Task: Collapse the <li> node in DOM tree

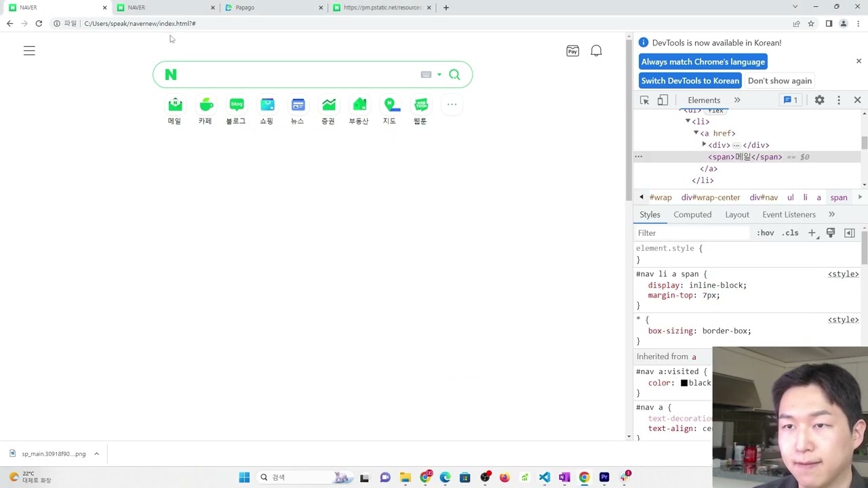Action: 688,121
